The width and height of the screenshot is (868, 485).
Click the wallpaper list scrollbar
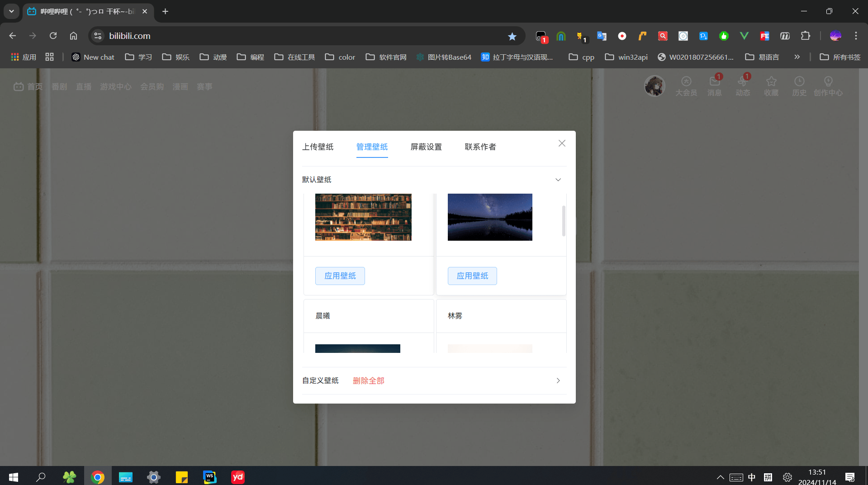coord(564,221)
